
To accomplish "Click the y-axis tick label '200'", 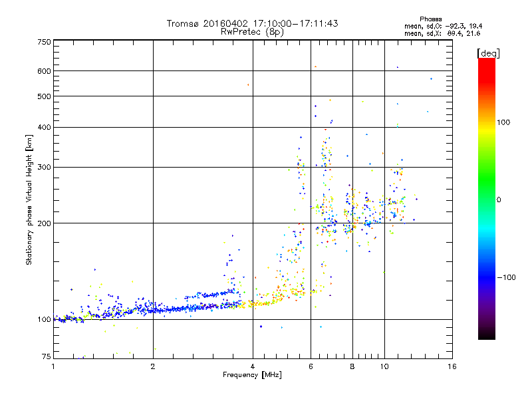I will click(x=44, y=223).
